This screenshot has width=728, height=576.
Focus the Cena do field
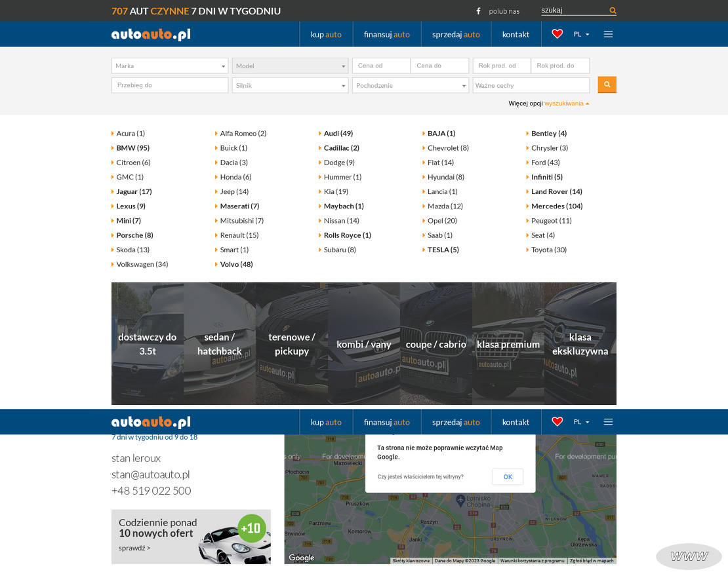coord(439,66)
